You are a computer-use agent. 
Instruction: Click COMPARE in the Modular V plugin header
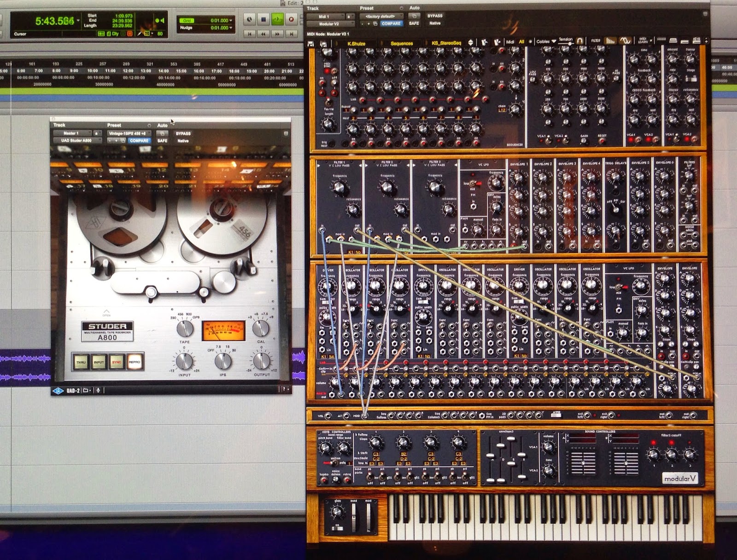[391, 23]
